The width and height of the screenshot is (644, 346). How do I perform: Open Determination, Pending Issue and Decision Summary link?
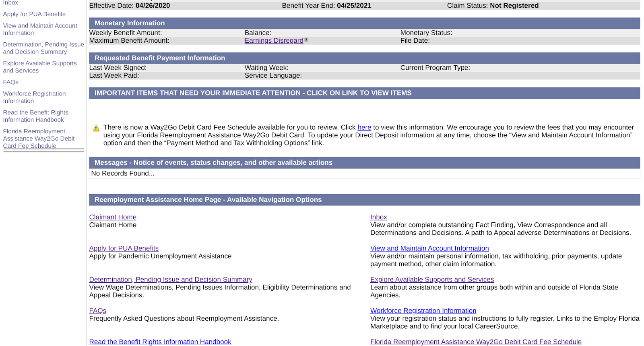pos(171,280)
